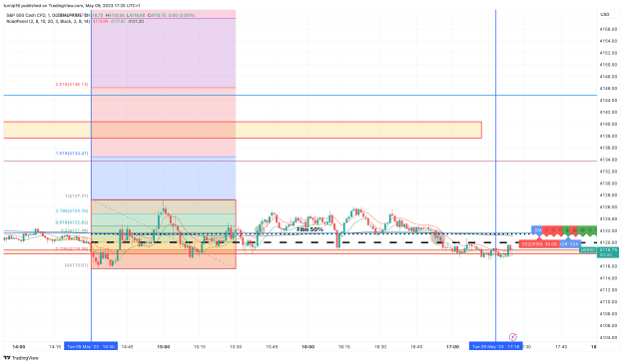
Task: Click the 2.618 Fibonacci level label
Action: [x=72, y=84]
